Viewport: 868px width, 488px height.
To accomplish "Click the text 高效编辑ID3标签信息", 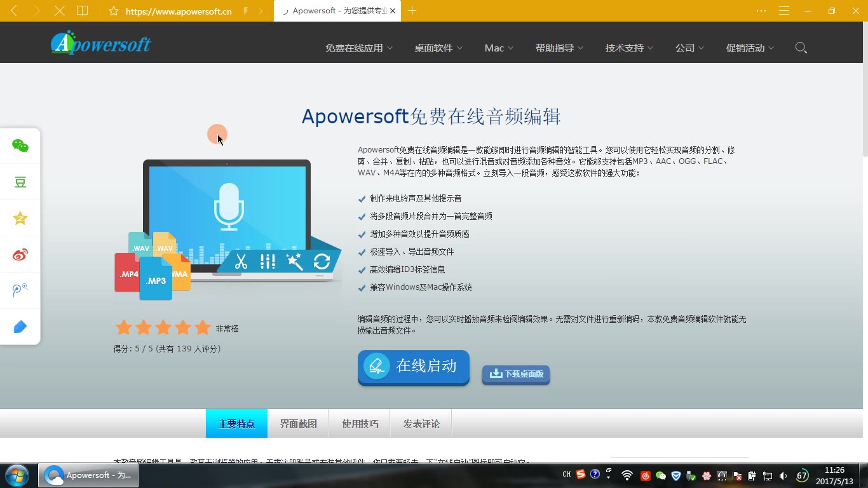I will [407, 269].
